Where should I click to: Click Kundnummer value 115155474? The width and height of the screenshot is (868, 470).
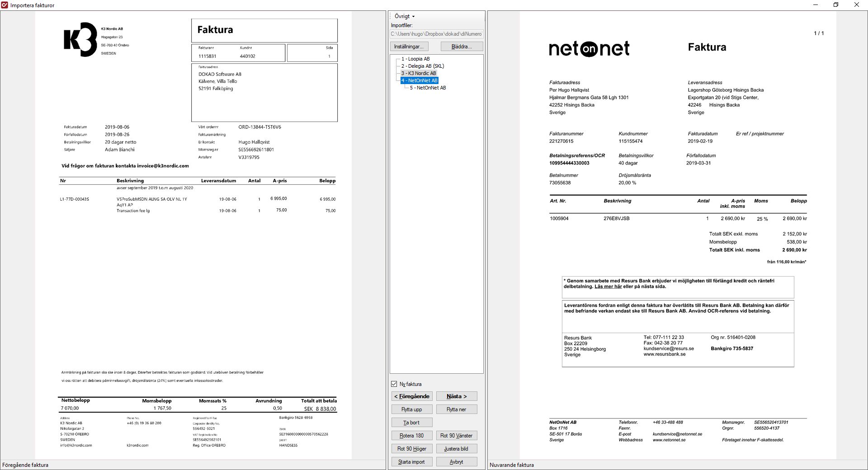point(631,141)
